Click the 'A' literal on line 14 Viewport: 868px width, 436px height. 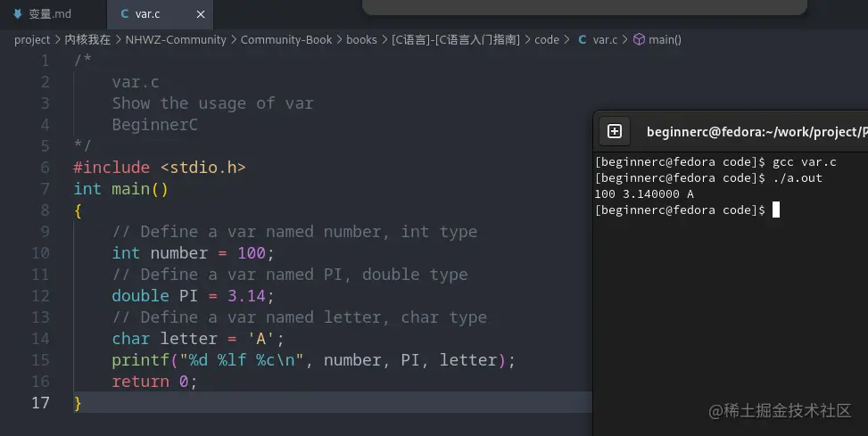click(260, 339)
